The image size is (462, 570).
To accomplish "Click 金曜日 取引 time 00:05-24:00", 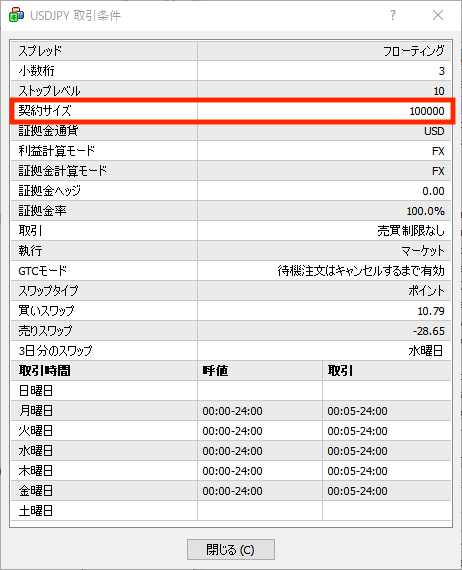I will 357,491.
